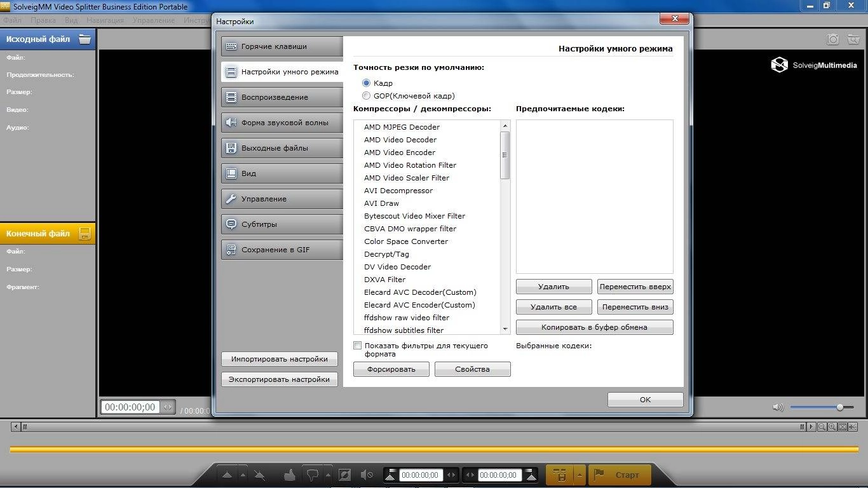
Task: Click start time stepper arrows
Action: (451, 475)
